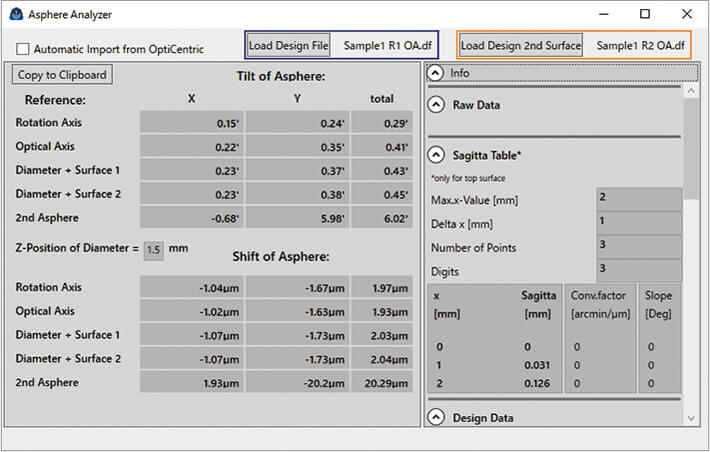710x452 pixels.
Task: Click the Number of Points field
Action: click(638, 246)
